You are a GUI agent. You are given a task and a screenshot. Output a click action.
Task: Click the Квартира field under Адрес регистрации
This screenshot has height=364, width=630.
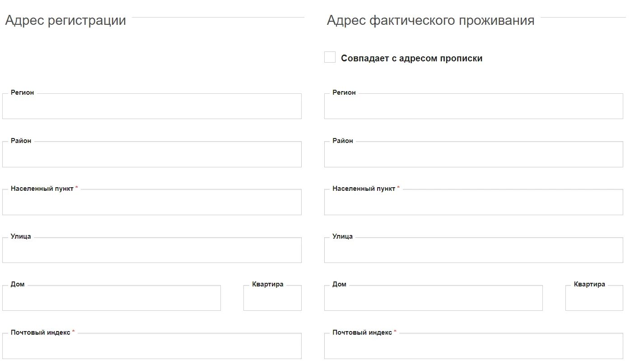pyautogui.click(x=272, y=298)
